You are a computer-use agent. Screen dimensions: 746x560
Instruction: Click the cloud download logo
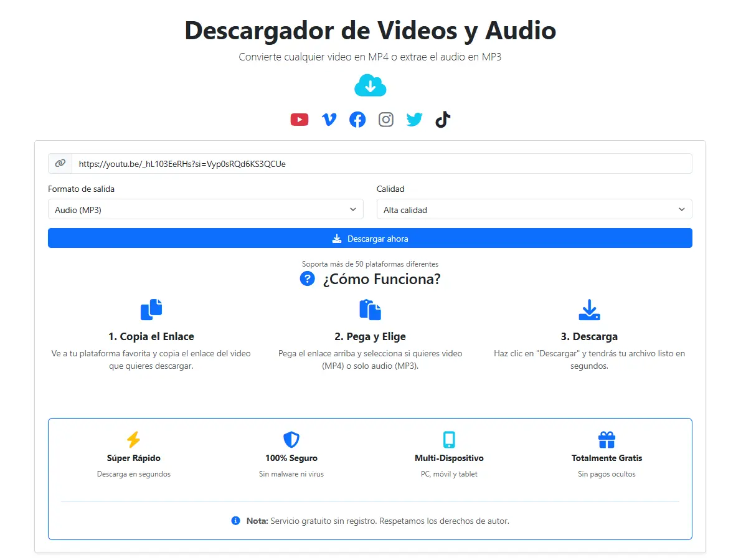[371, 85]
